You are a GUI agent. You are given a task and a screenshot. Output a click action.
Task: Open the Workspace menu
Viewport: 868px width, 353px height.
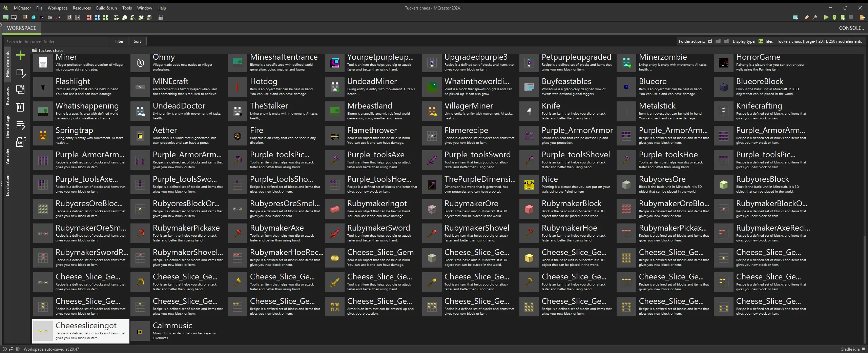[58, 8]
